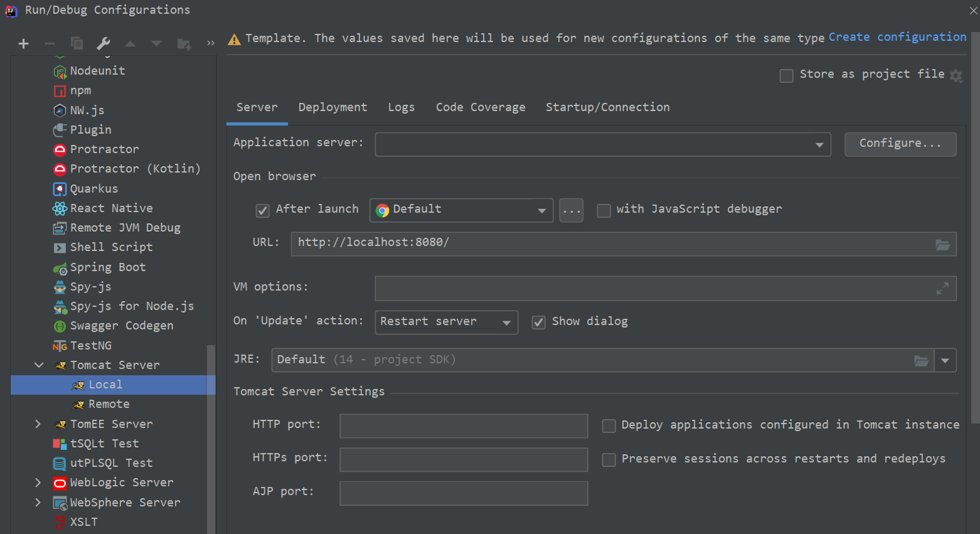Click the Create configuration link
The height and width of the screenshot is (534, 980).
point(897,37)
